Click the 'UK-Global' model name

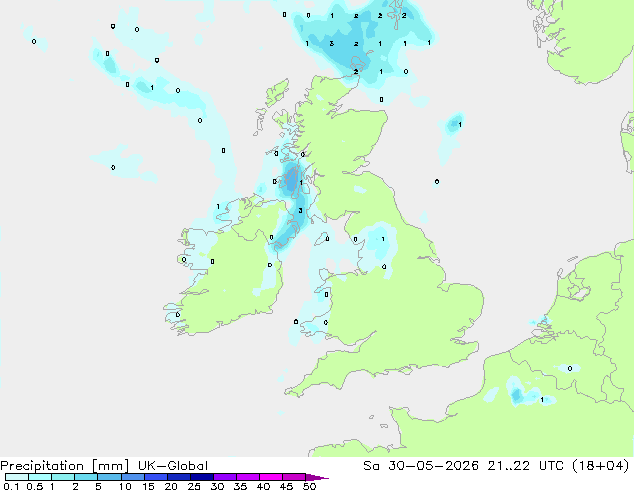click(173, 466)
